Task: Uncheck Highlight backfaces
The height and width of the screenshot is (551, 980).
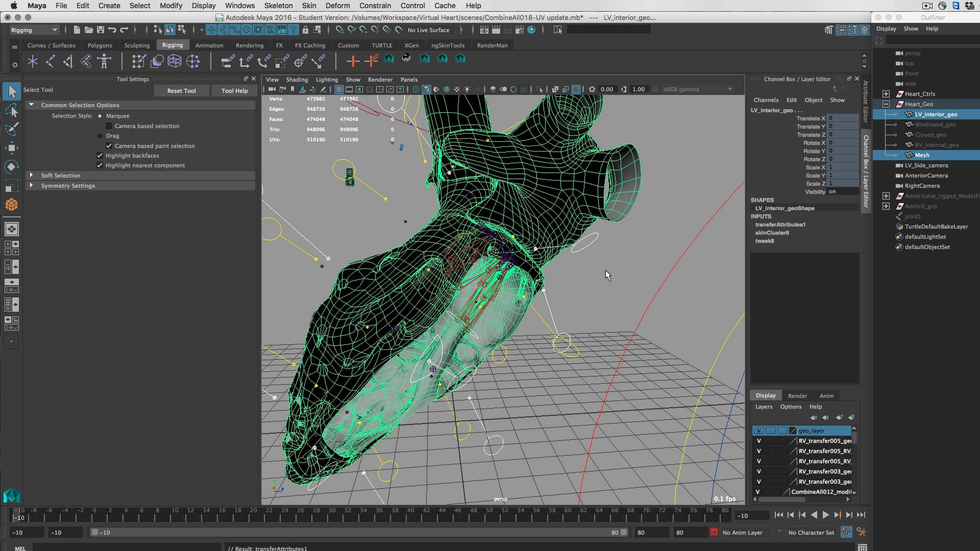Action: tap(100, 156)
